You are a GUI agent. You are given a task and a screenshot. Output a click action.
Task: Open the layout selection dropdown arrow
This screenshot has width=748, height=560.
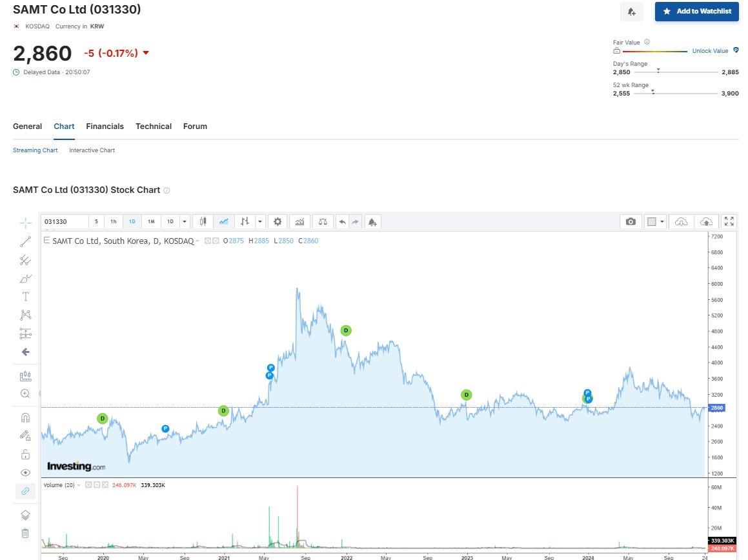pyautogui.click(x=662, y=221)
